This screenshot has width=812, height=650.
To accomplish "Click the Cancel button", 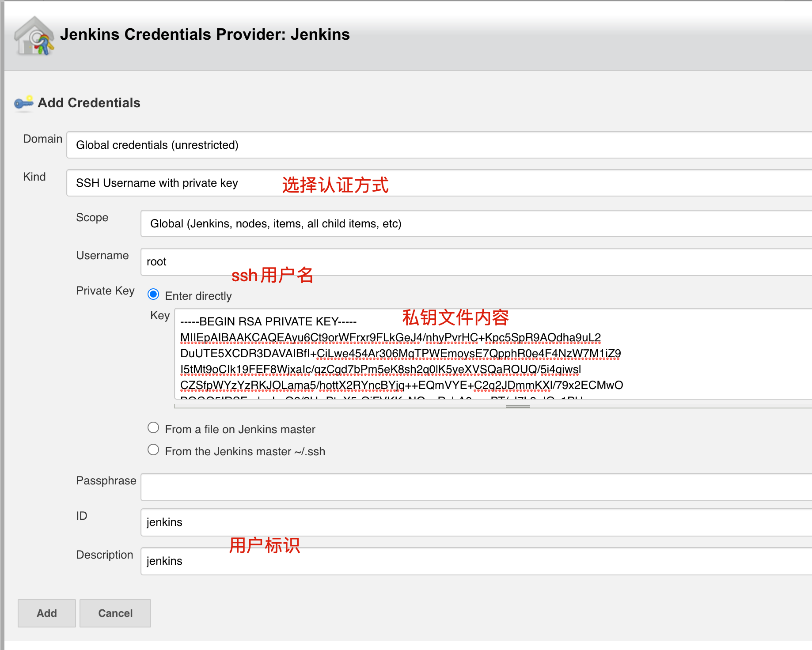I will tap(115, 613).
